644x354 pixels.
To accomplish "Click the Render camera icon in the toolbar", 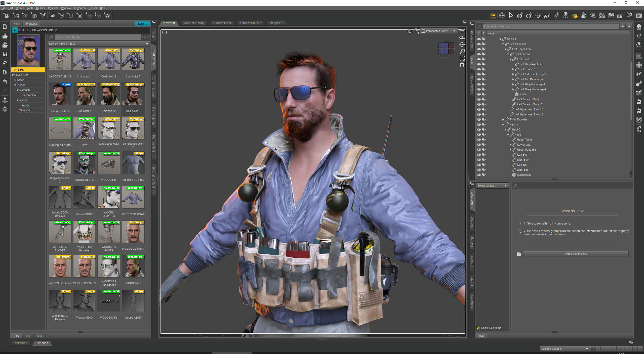I will pyautogui.click(x=639, y=16).
